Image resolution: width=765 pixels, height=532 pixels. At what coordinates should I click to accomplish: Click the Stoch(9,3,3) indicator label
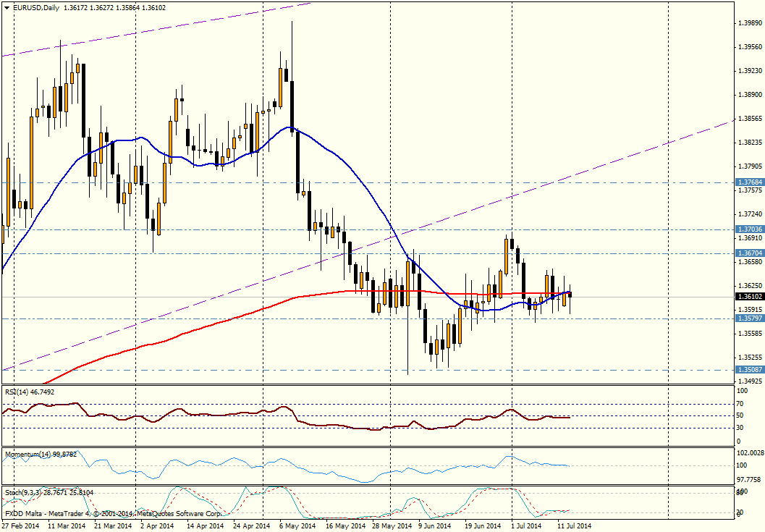tap(47, 492)
